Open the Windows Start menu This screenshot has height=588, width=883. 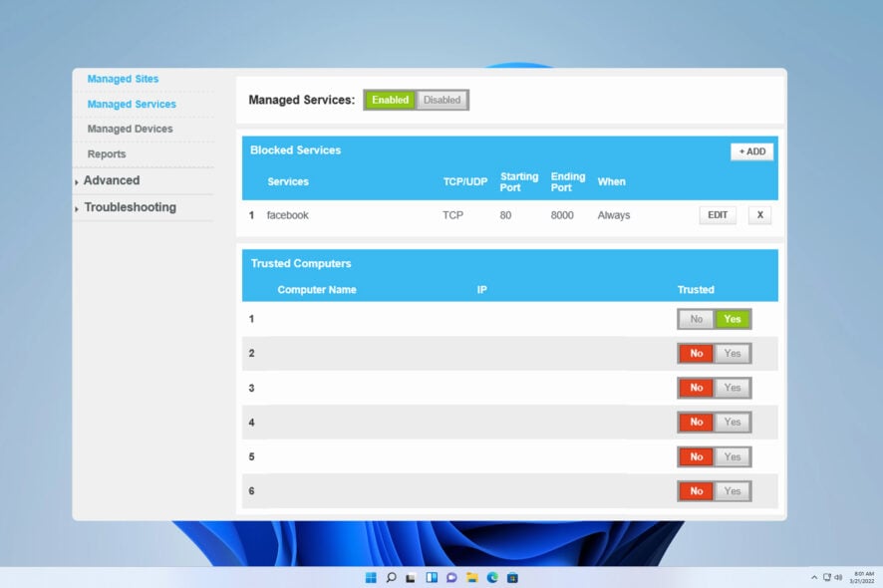[x=371, y=577]
